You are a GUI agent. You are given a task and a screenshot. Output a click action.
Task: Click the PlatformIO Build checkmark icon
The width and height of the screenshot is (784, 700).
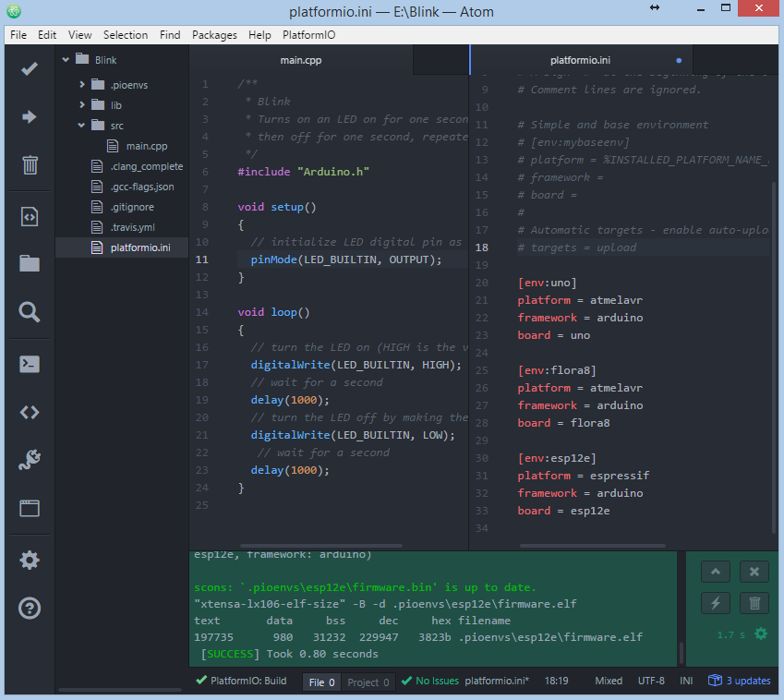(x=30, y=68)
